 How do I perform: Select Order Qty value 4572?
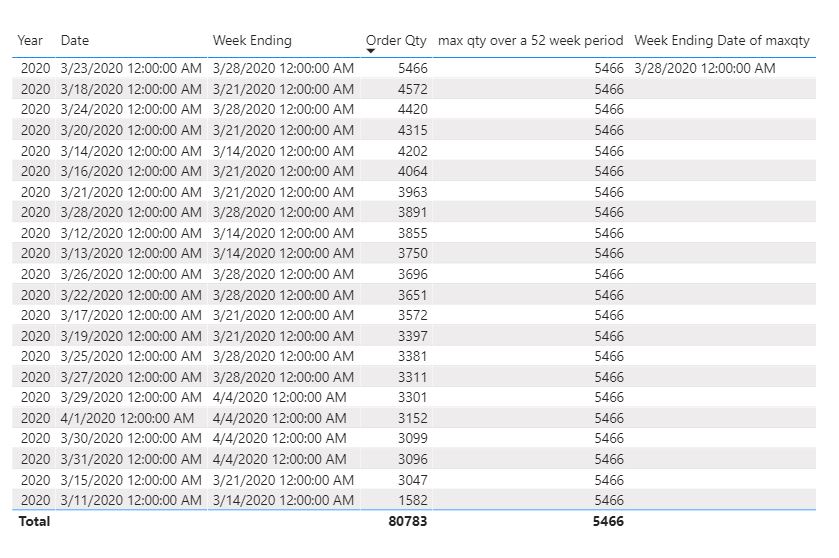[x=413, y=89]
